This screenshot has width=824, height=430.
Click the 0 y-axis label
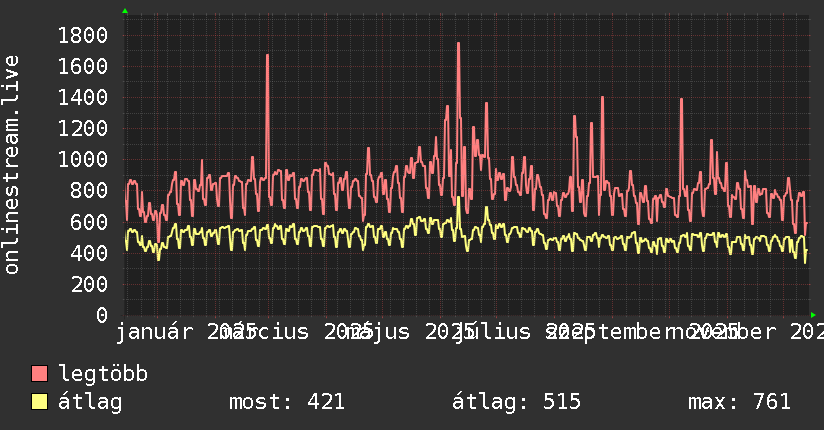click(x=102, y=315)
